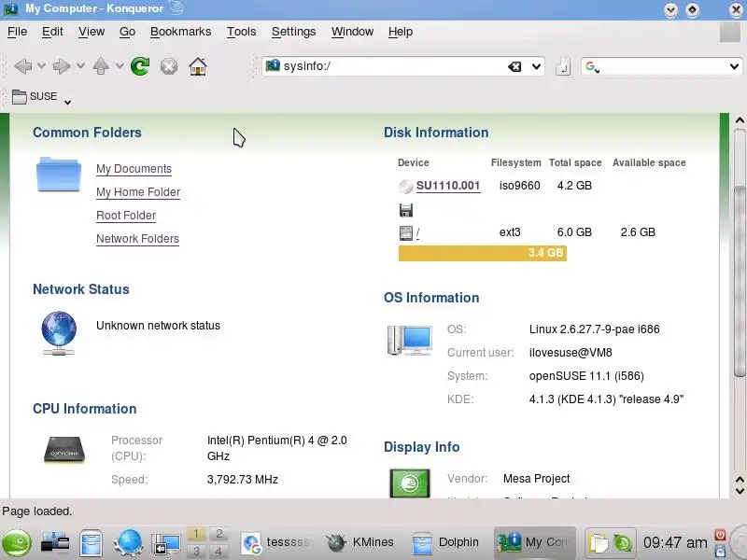The width and height of the screenshot is (747, 560).
Task: Open the Root Folder link
Action: click(x=126, y=216)
